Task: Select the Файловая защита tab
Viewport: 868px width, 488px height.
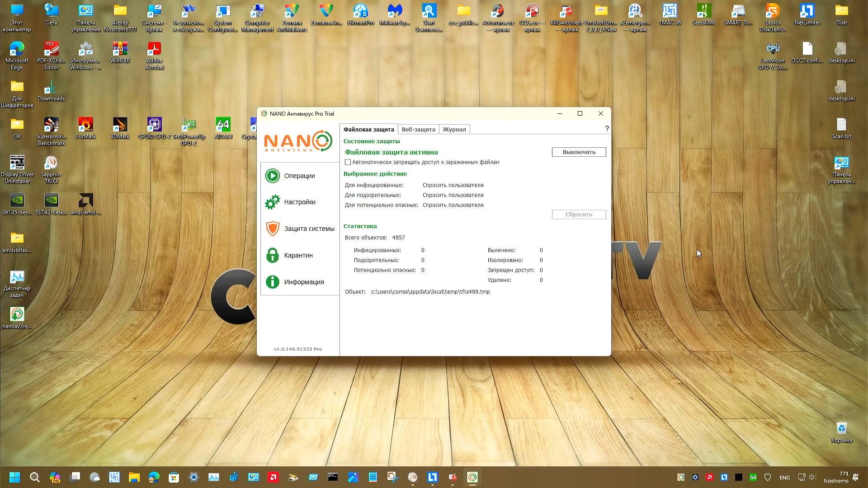Action: pyautogui.click(x=368, y=129)
